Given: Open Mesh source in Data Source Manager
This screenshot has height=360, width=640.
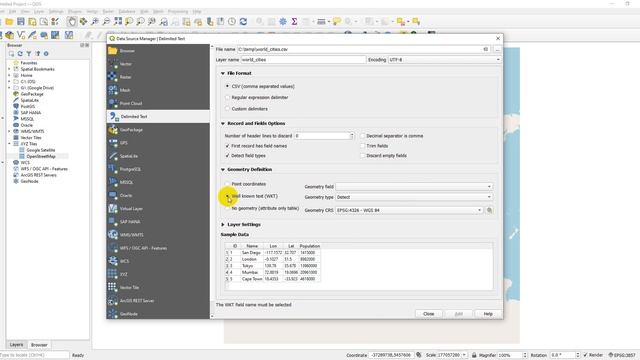Looking at the screenshot, I should point(158,90).
